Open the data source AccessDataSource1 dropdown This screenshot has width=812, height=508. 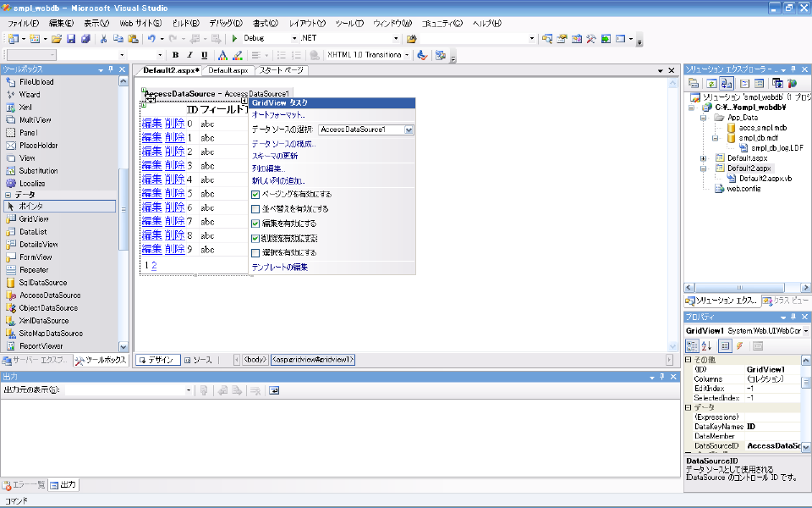pos(409,130)
